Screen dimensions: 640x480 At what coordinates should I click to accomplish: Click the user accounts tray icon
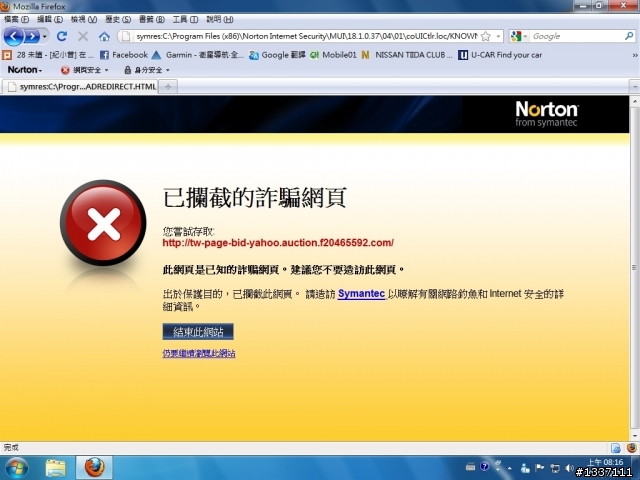click(524, 468)
